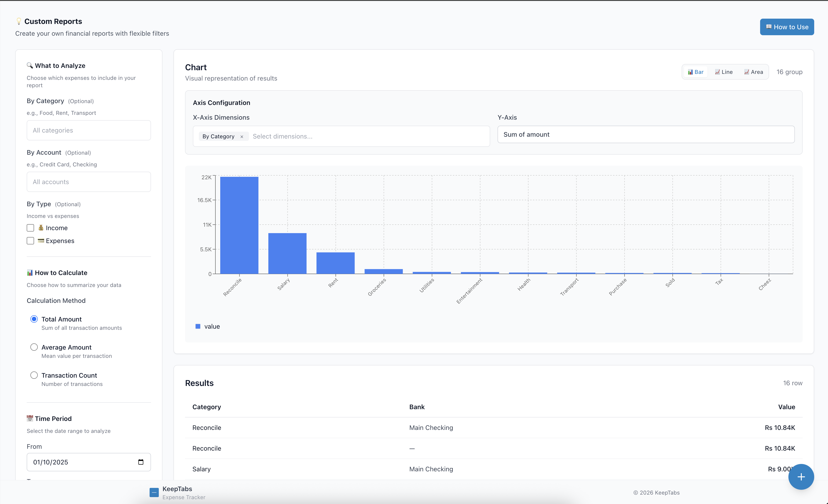
Task: Open the All accounts dropdown
Action: 88,182
